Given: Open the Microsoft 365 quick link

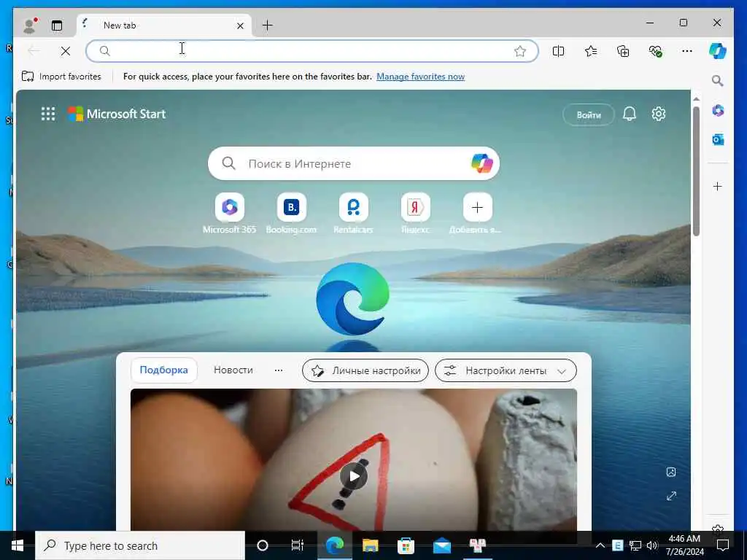Looking at the screenshot, I should [x=230, y=214].
